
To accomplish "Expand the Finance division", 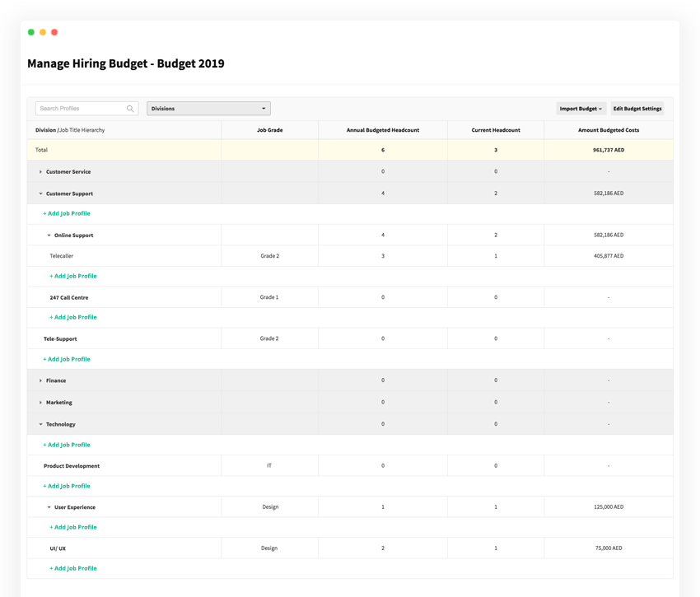I will point(40,381).
